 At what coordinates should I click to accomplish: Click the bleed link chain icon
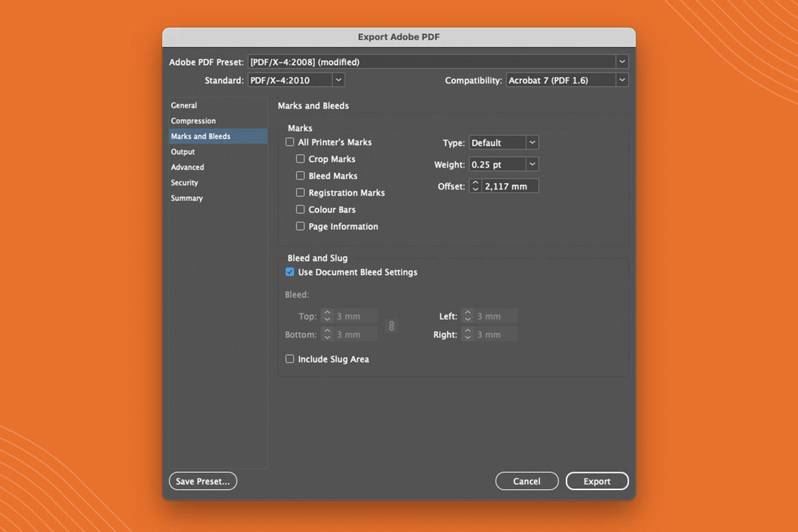click(392, 326)
